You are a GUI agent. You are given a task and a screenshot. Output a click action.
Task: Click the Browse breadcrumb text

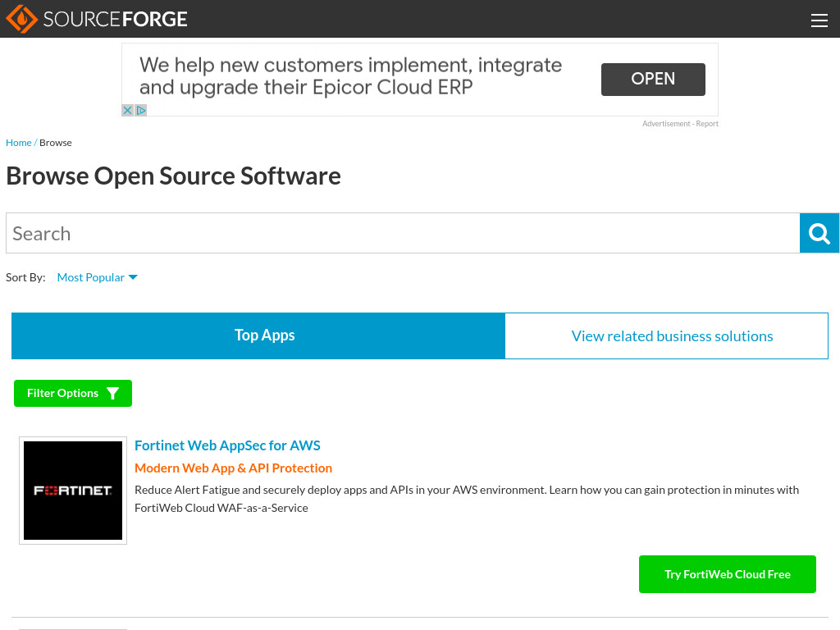click(x=55, y=143)
